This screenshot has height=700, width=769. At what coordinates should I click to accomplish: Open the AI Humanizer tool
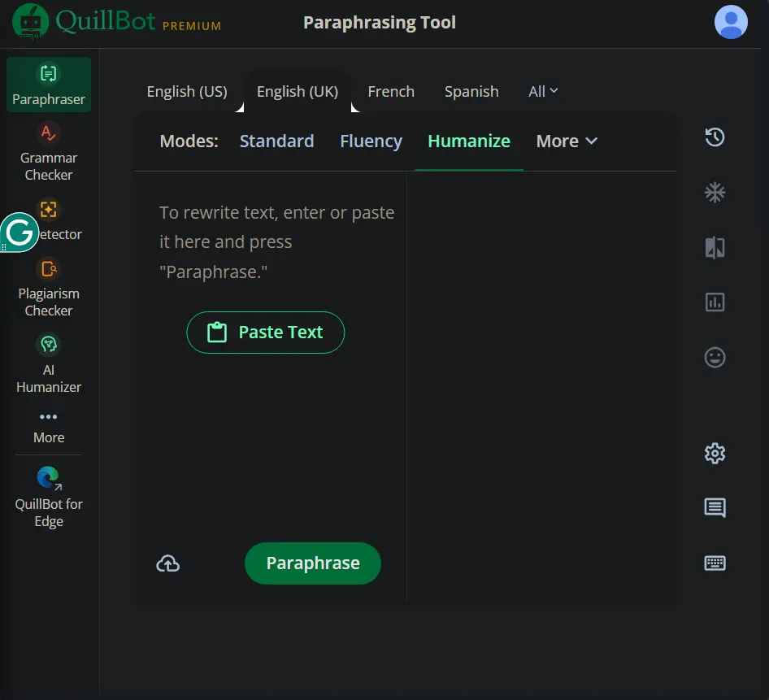coord(49,363)
